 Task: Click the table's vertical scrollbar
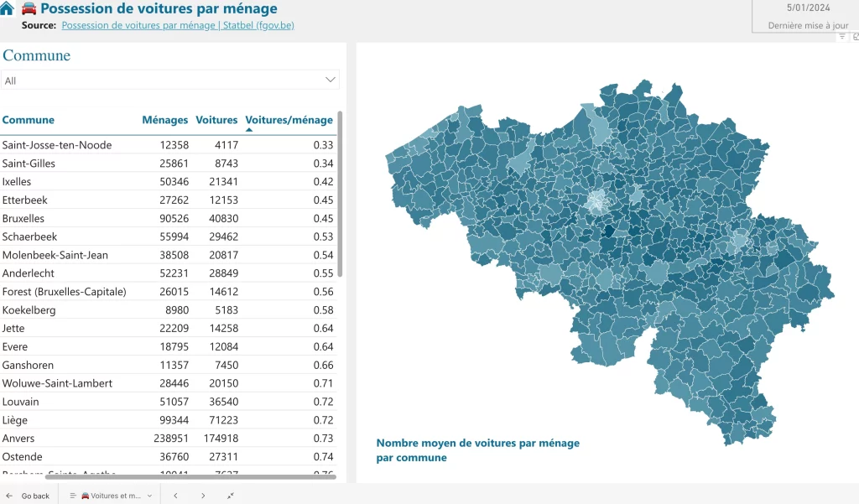(x=340, y=193)
